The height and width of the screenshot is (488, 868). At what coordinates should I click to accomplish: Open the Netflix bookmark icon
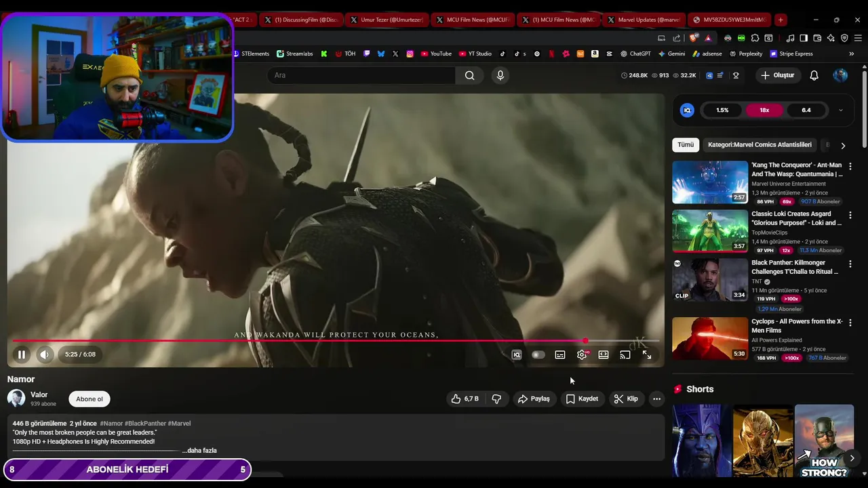(x=551, y=54)
